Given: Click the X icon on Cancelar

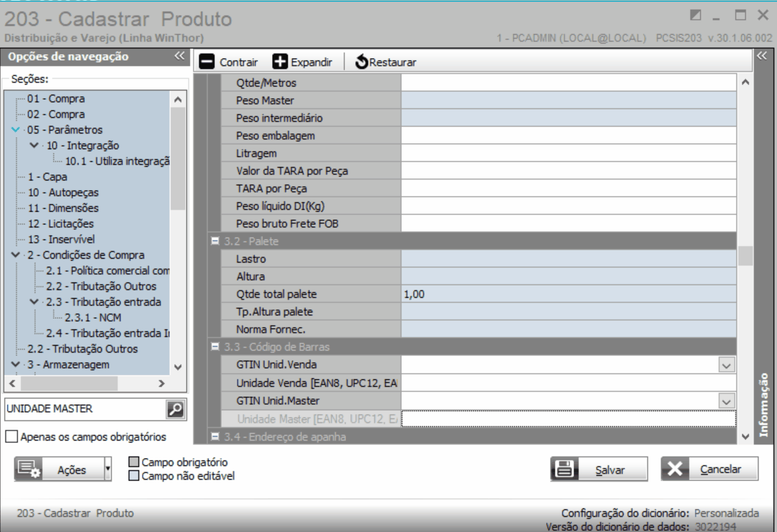Looking at the screenshot, I should coord(675,469).
